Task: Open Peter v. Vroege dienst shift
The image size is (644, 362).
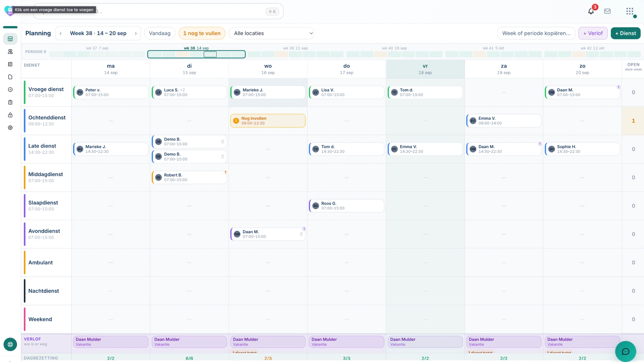Action: click(111, 92)
